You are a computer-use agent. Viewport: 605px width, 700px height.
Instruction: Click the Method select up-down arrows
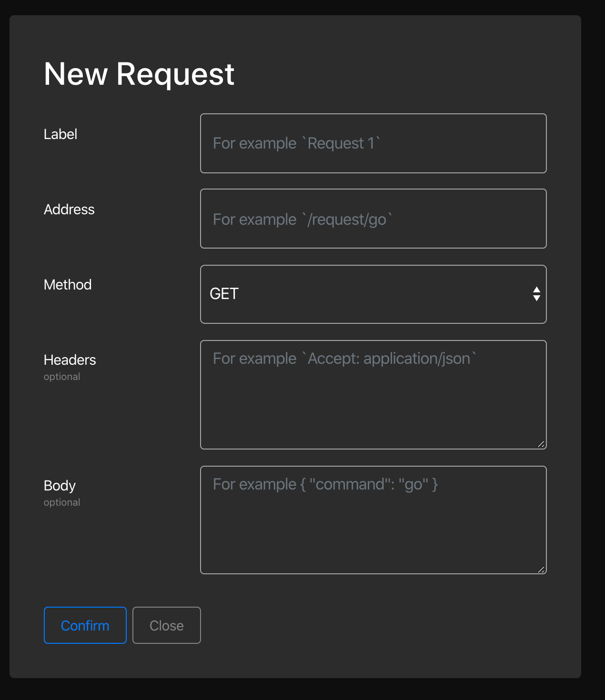(x=536, y=294)
